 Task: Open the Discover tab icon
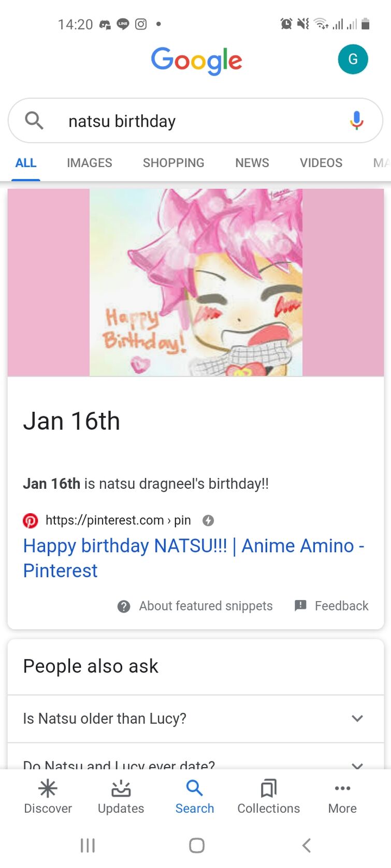48,788
